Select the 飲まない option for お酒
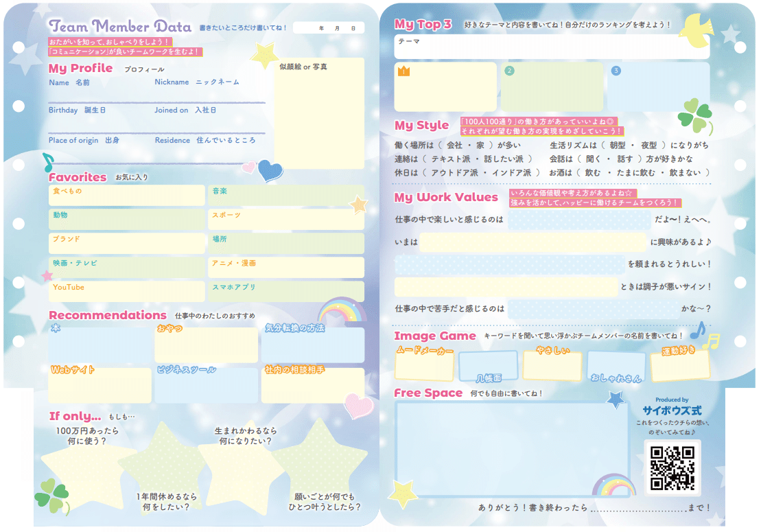 [686, 172]
